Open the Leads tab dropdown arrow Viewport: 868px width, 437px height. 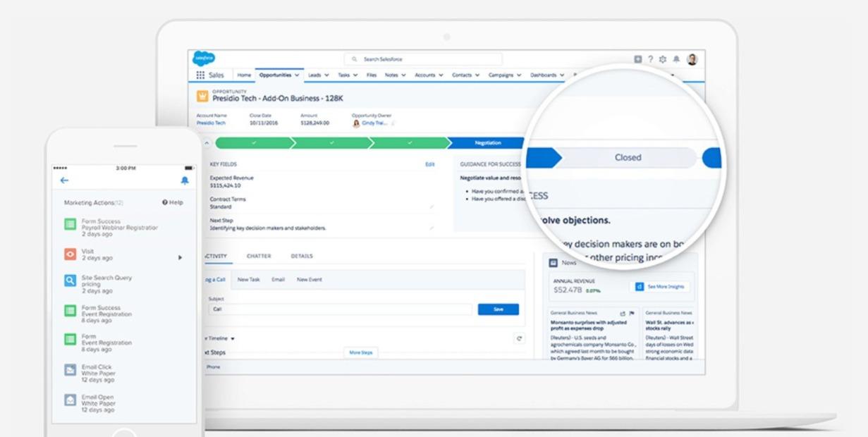[x=326, y=75]
